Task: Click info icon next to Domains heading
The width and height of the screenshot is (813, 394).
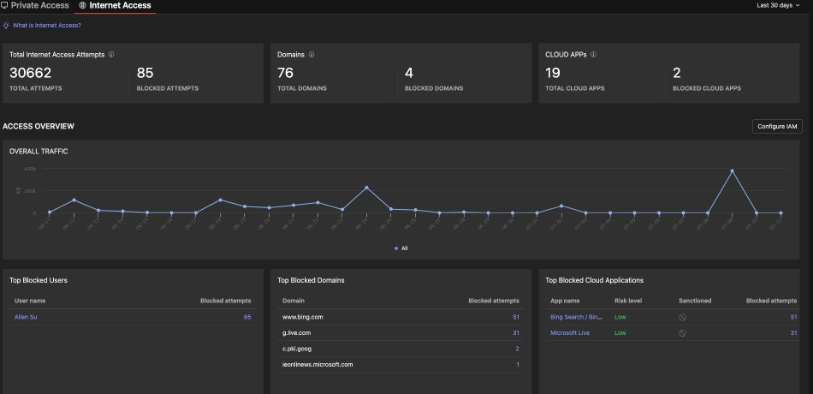Action: click(x=311, y=54)
